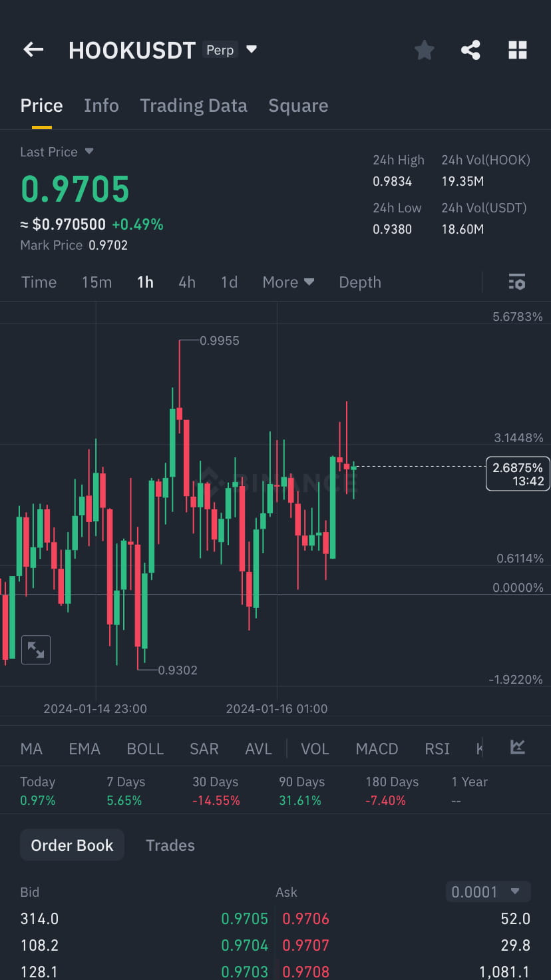Image resolution: width=551 pixels, height=980 pixels.
Task: Open the Last Price selector
Action: click(x=57, y=152)
